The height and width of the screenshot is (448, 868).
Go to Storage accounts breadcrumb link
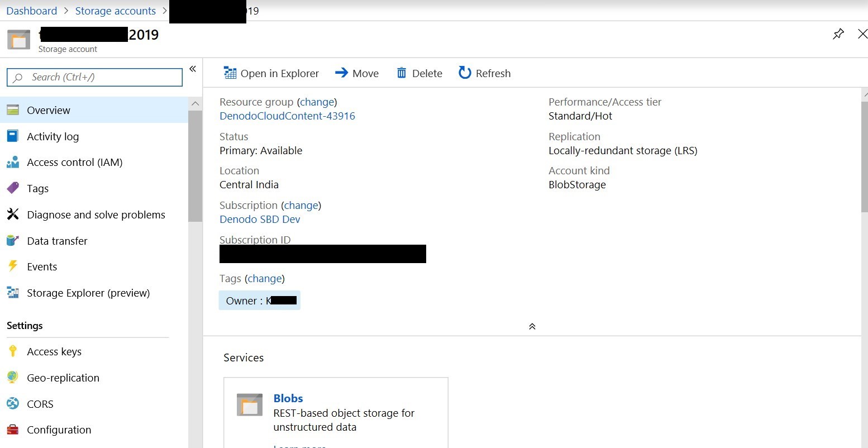116,11
